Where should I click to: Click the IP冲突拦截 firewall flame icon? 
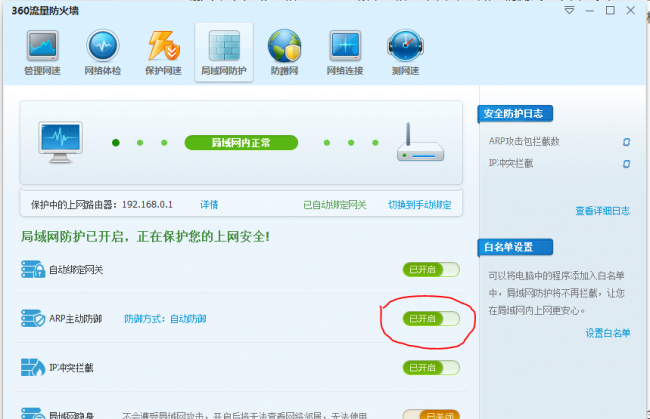tap(33, 367)
